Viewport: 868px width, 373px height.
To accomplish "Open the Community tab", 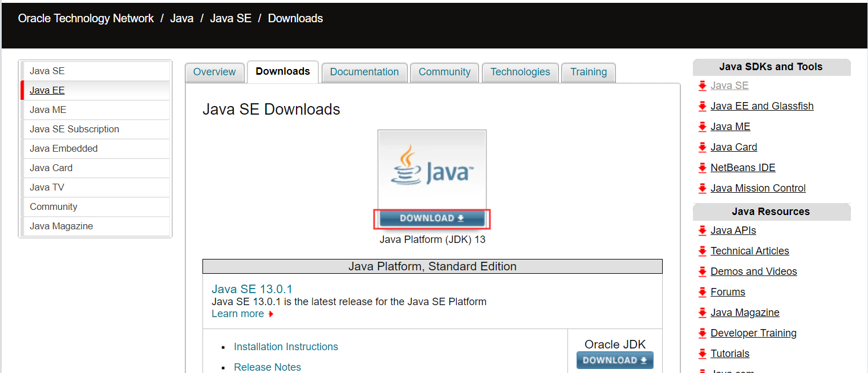I will coord(445,72).
